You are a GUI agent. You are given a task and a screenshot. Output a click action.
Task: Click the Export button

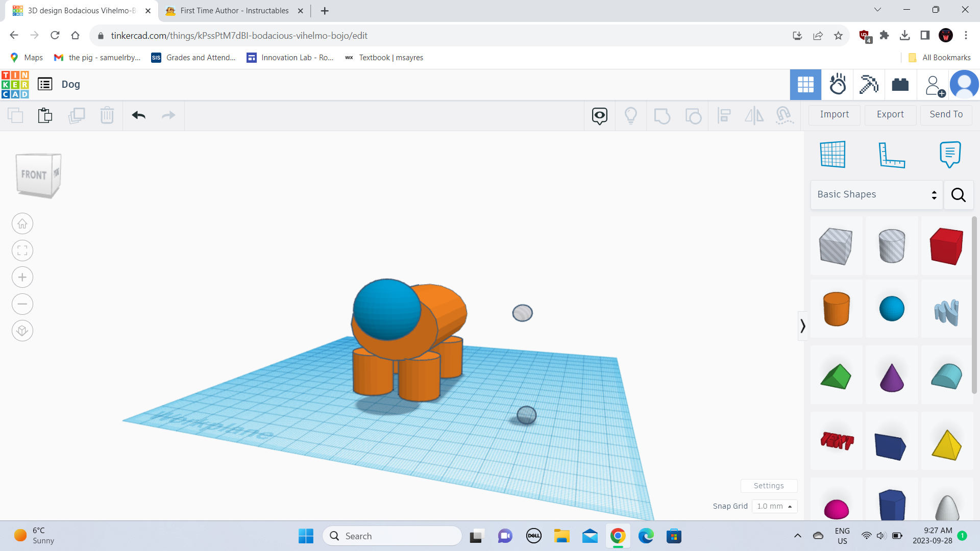click(x=890, y=114)
